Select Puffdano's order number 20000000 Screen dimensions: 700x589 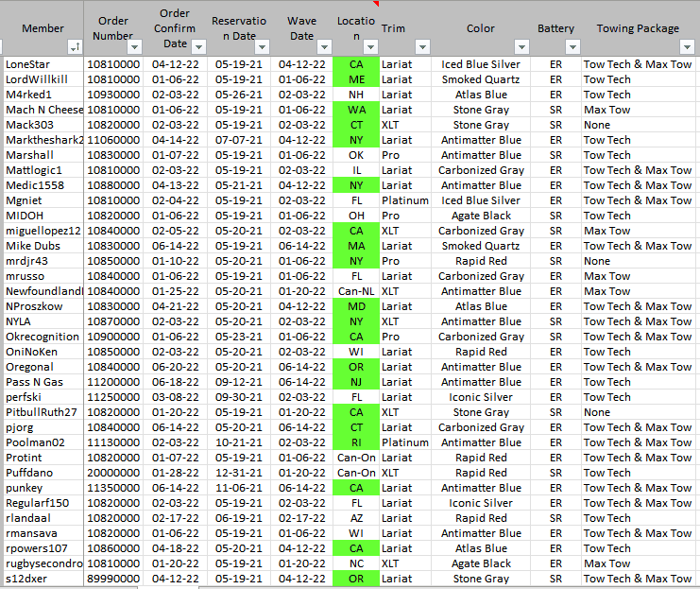click(x=113, y=473)
